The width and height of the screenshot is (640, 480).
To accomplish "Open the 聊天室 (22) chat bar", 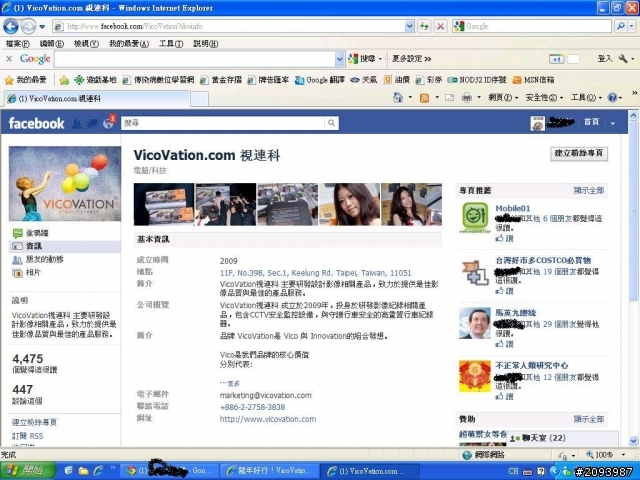I will pos(562,438).
